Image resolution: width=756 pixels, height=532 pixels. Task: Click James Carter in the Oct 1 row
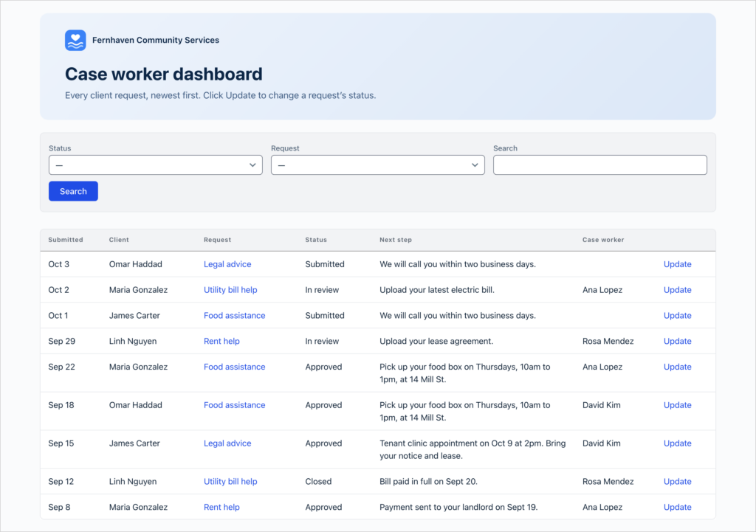pyautogui.click(x=134, y=315)
